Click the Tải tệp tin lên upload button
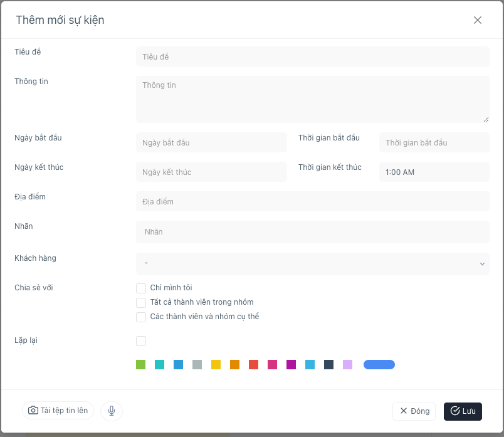The image size is (504, 437). [58, 410]
